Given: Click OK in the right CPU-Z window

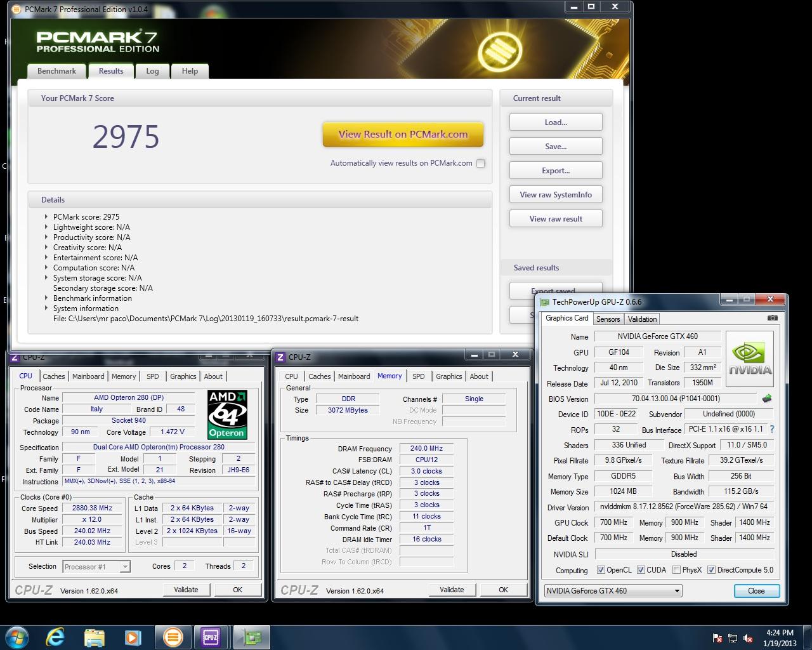Looking at the screenshot, I should coord(503,590).
